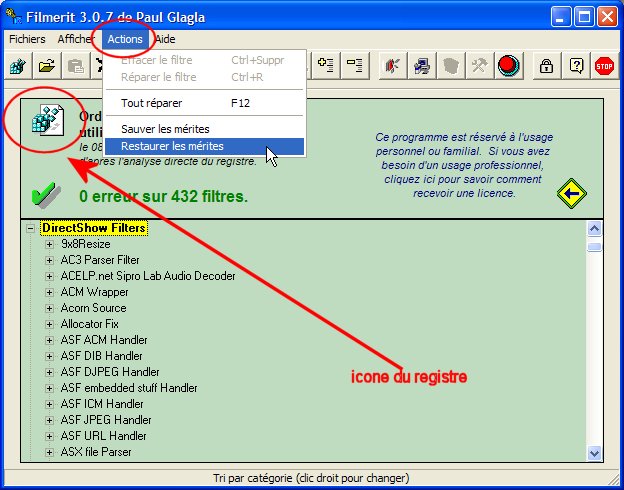The height and width of the screenshot is (490, 624).
Task: Select the ASF DIB Handler entry
Action: [101, 356]
